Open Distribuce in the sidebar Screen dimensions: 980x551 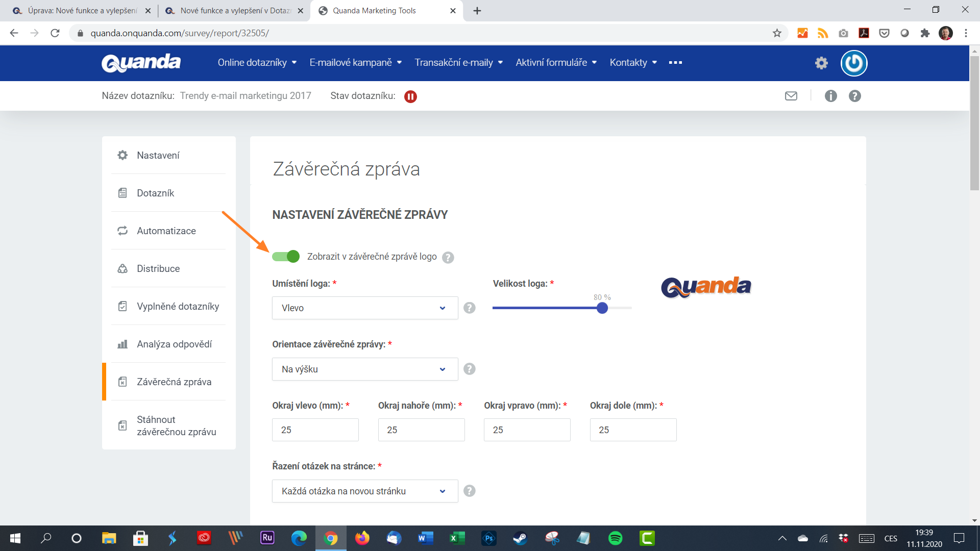click(x=168, y=268)
